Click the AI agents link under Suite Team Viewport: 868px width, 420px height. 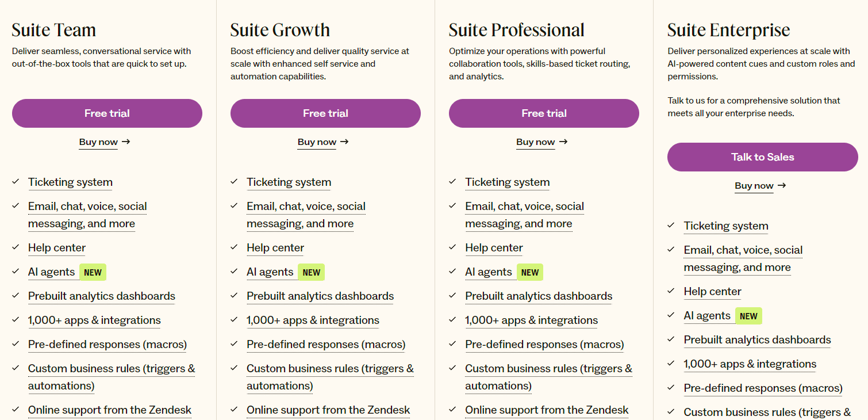coord(52,272)
